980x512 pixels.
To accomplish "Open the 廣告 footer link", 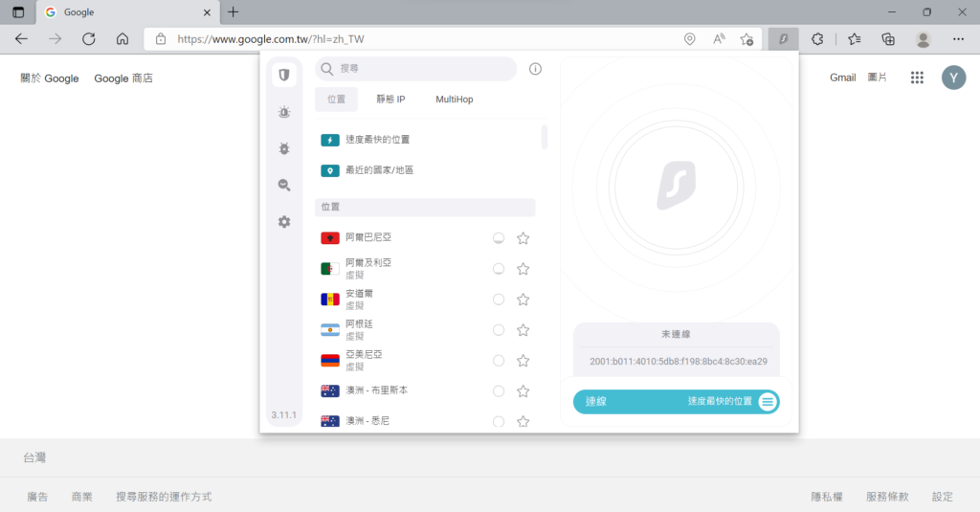I will click(x=37, y=497).
